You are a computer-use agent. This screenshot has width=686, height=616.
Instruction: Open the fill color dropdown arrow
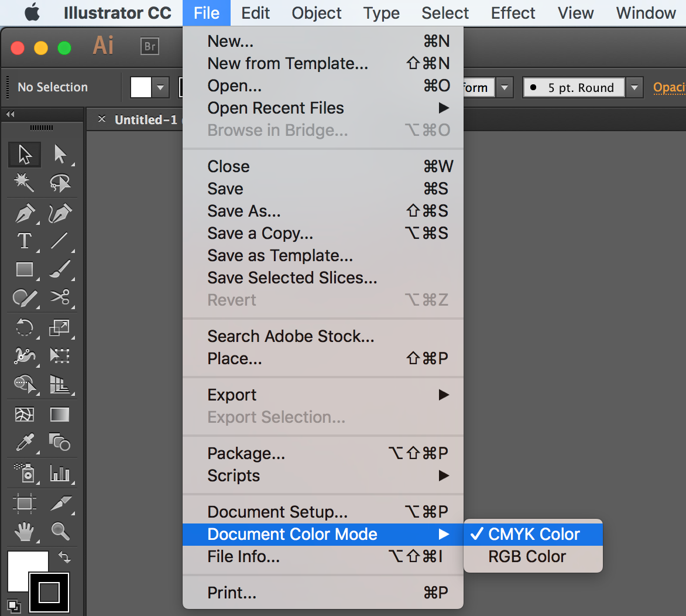pyautogui.click(x=161, y=88)
